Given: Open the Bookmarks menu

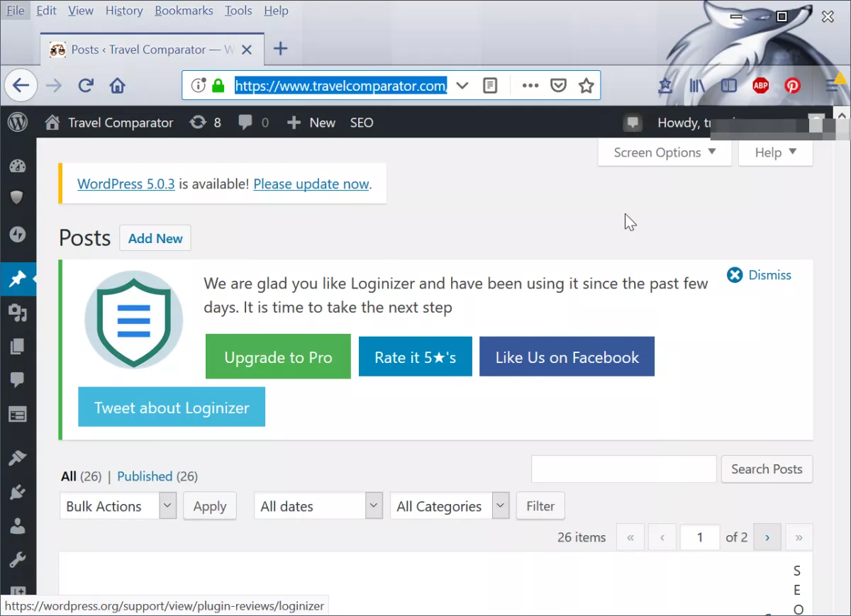Looking at the screenshot, I should [184, 11].
